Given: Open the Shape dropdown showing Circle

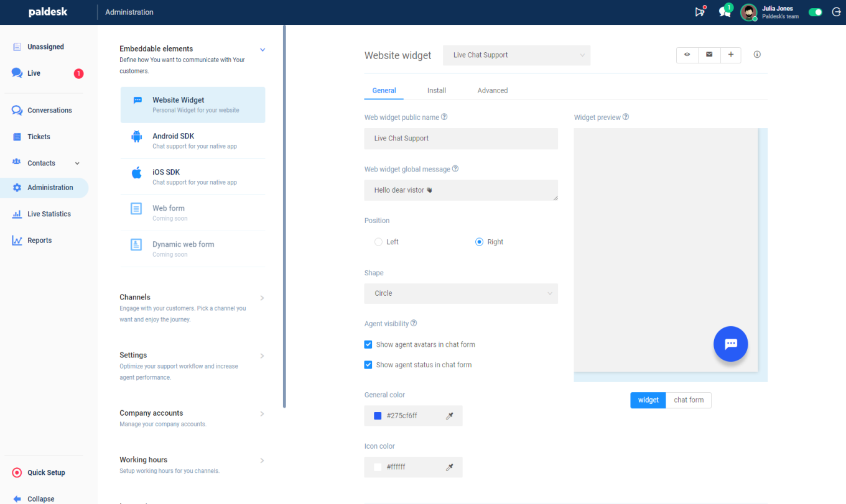Looking at the screenshot, I should pos(460,293).
